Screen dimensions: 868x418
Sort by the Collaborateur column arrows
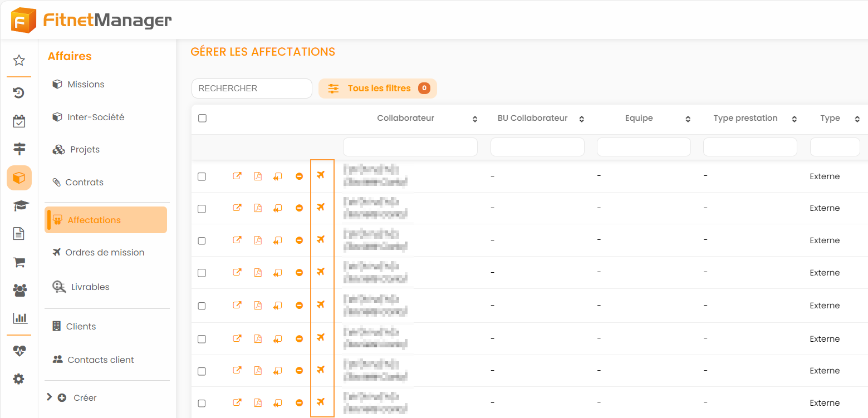(475, 119)
